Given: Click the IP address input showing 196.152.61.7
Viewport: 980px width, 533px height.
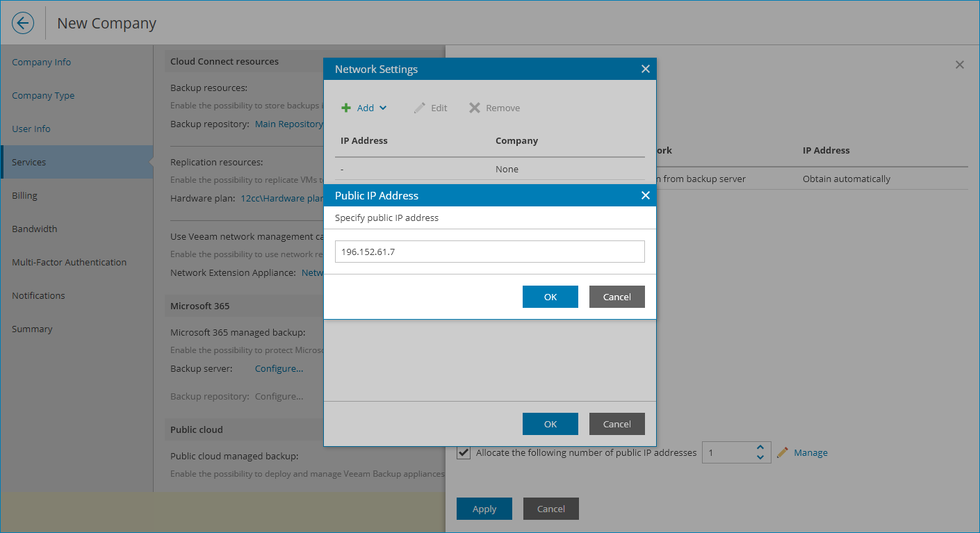Looking at the screenshot, I should click(489, 251).
